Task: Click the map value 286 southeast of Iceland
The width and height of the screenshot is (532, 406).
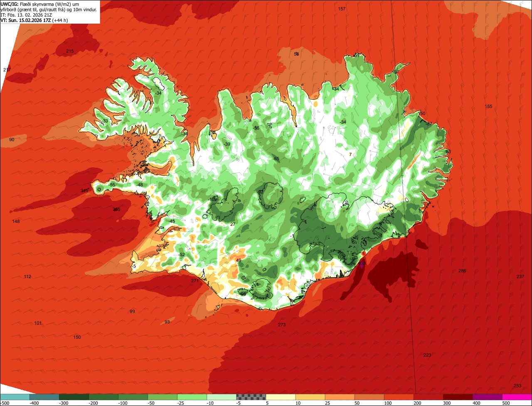Action: (462, 271)
